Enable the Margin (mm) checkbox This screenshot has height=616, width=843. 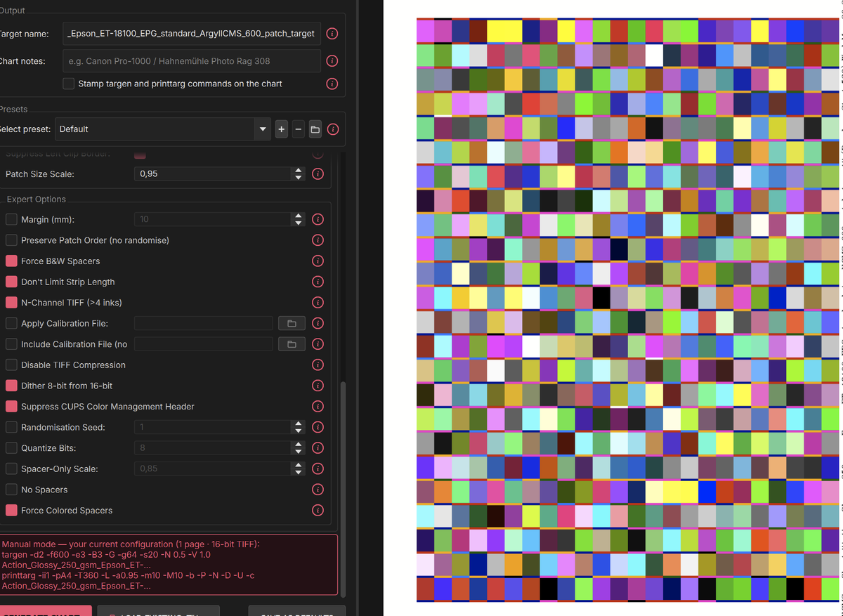click(11, 219)
